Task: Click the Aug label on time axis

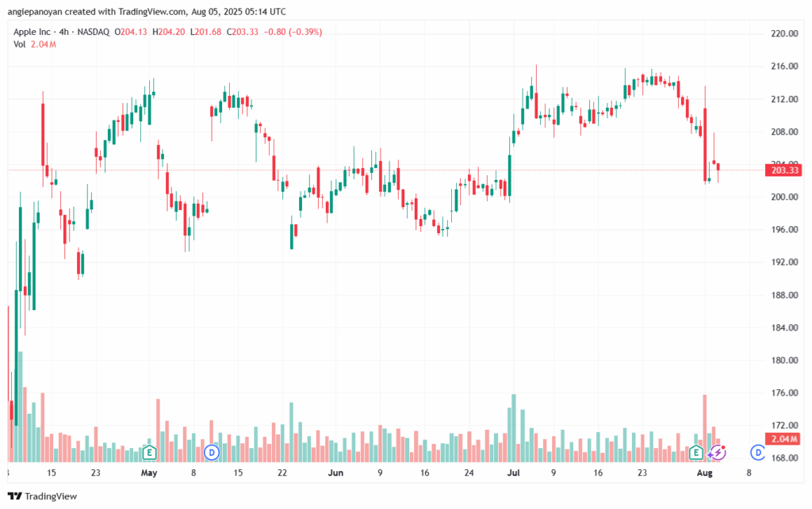Action: [x=704, y=473]
